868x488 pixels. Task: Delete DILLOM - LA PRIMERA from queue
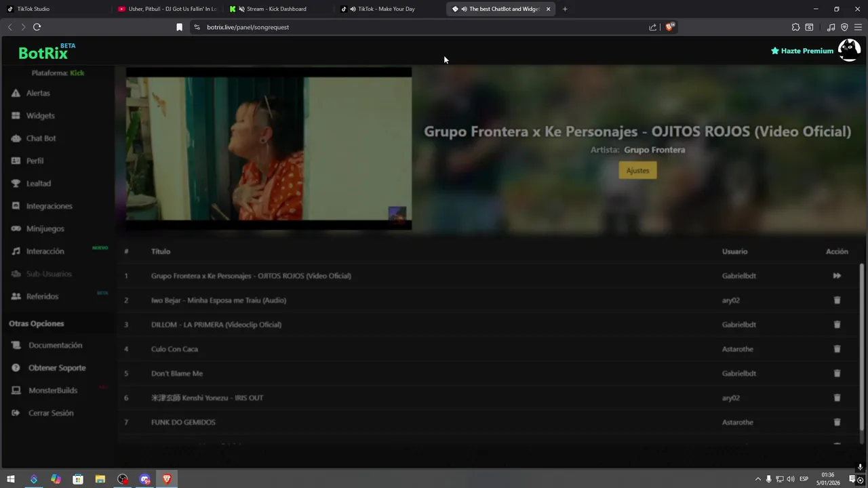point(837,325)
